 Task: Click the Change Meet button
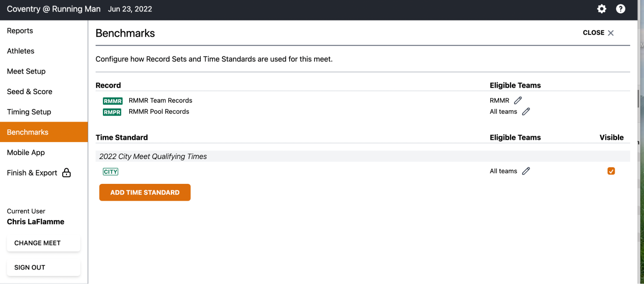tap(43, 243)
